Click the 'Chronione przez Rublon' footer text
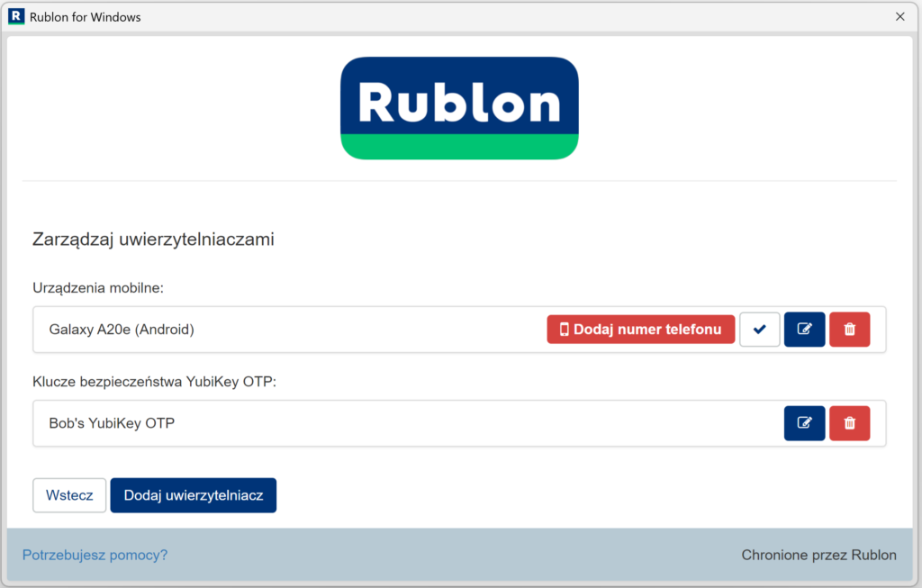The height and width of the screenshot is (588, 922). (818, 555)
